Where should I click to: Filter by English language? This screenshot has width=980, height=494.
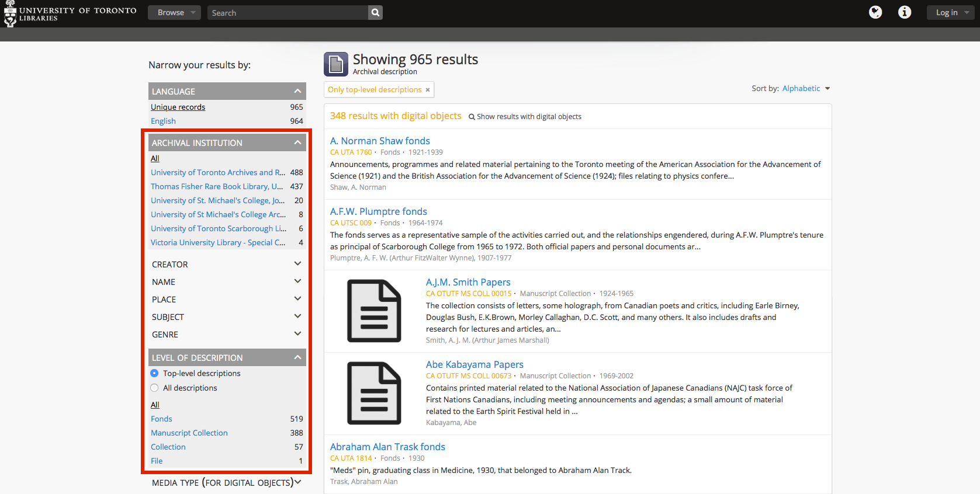coord(163,121)
